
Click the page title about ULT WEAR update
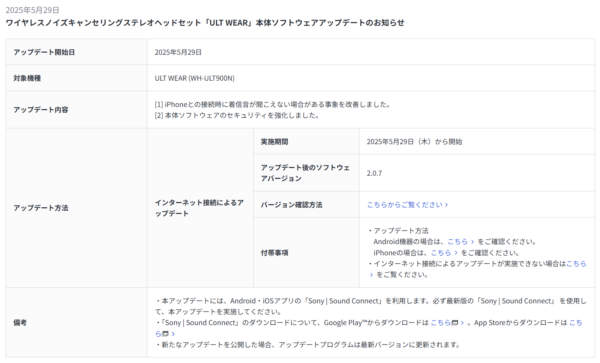click(x=205, y=23)
